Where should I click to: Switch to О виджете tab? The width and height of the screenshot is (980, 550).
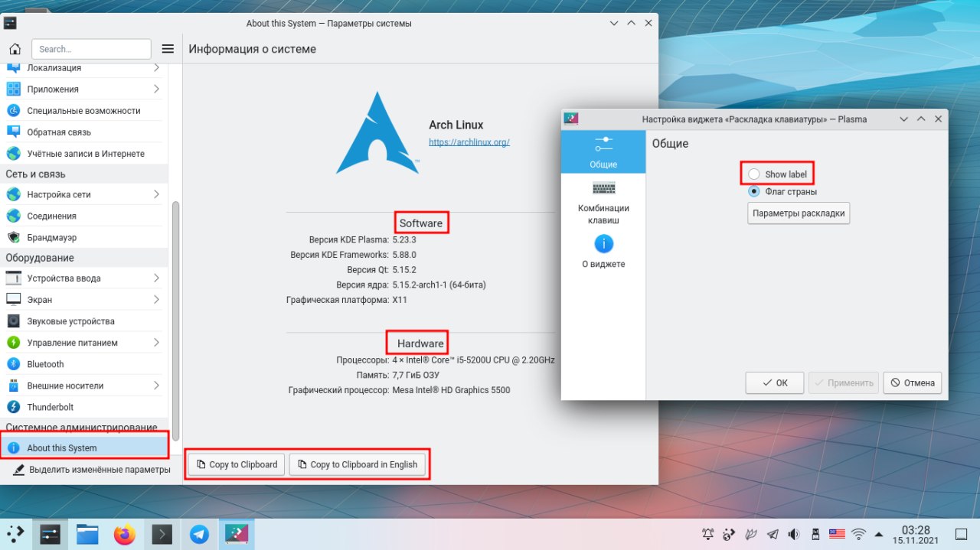[603, 252]
